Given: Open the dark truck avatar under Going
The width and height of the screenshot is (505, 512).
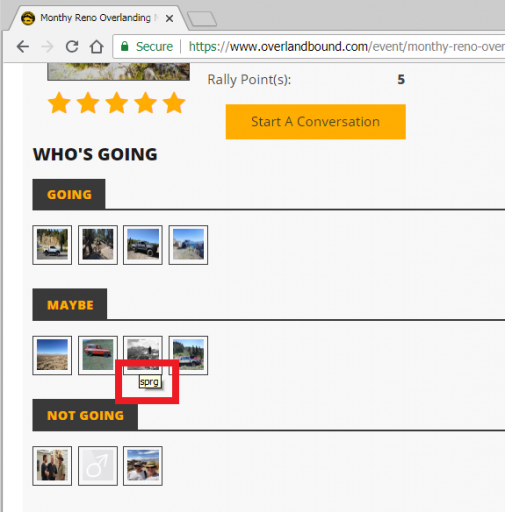Looking at the screenshot, I should coord(143,245).
